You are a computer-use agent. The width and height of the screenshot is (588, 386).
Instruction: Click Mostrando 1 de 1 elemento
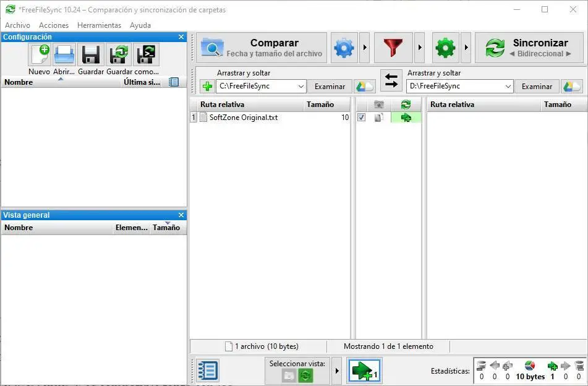tap(388, 346)
